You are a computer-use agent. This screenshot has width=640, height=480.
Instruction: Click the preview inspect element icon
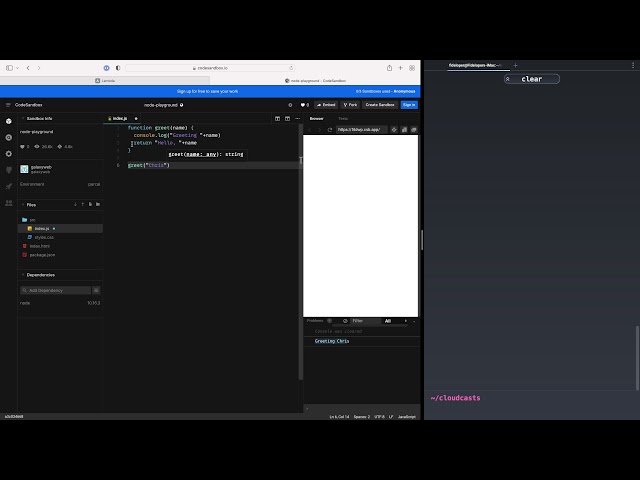click(x=394, y=130)
